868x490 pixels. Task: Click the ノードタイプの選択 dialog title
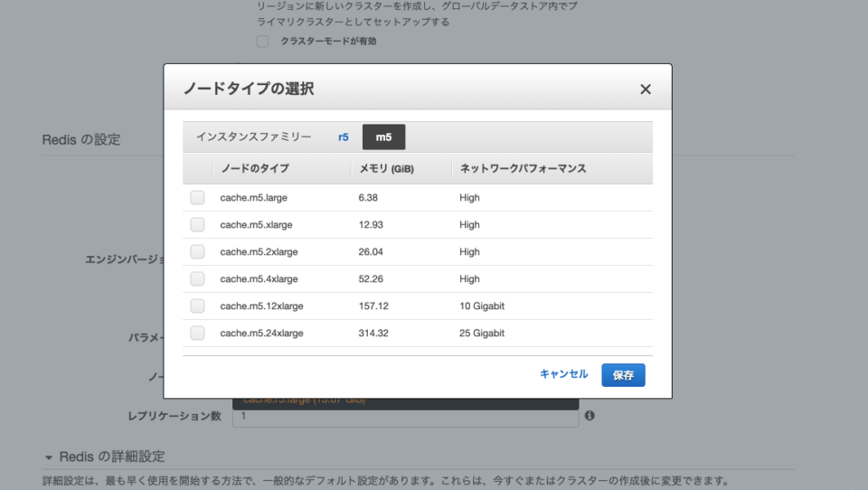click(x=249, y=89)
